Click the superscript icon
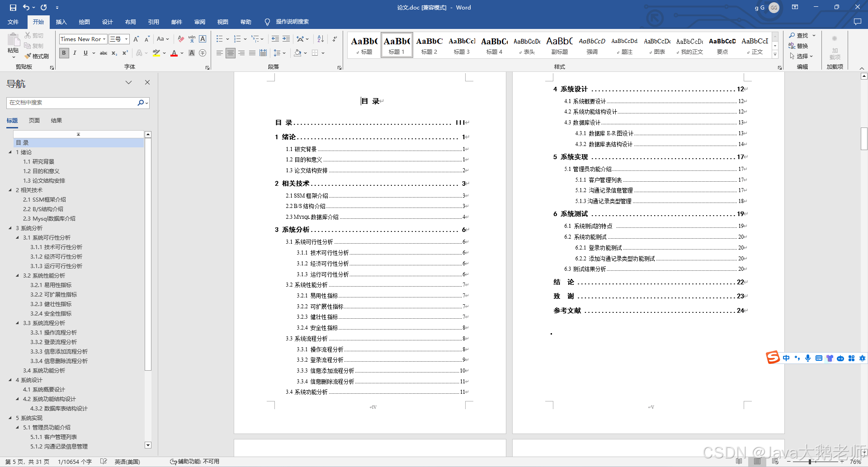The height and width of the screenshot is (467, 868). point(125,53)
